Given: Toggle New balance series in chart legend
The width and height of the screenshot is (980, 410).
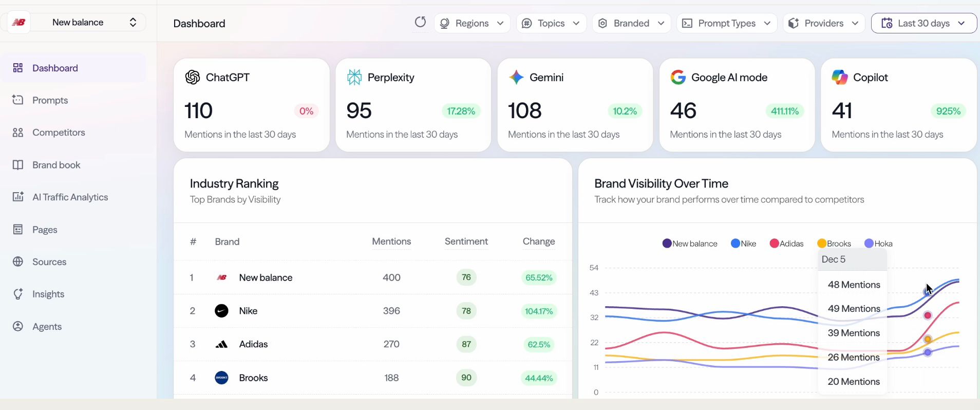Looking at the screenshot, I should click(x=690, y=244).
